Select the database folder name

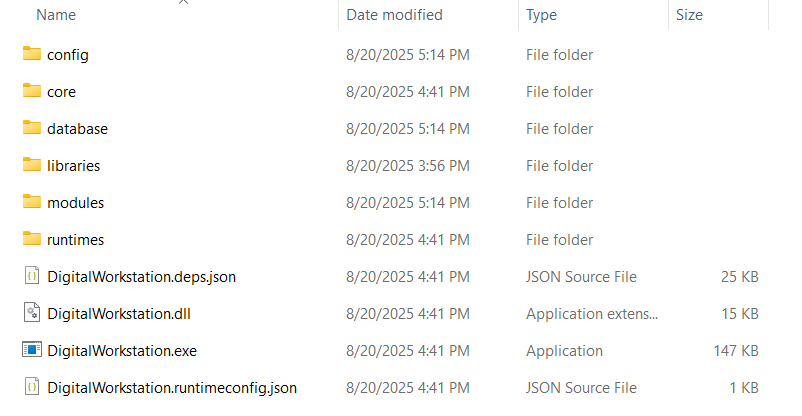point(77,129)
